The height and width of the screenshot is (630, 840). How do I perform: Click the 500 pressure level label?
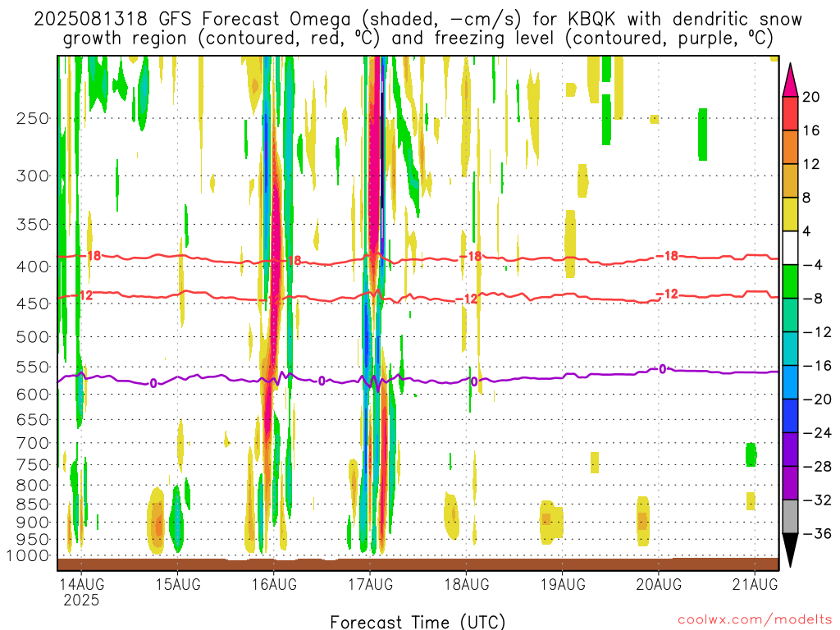tap(32, 337)
